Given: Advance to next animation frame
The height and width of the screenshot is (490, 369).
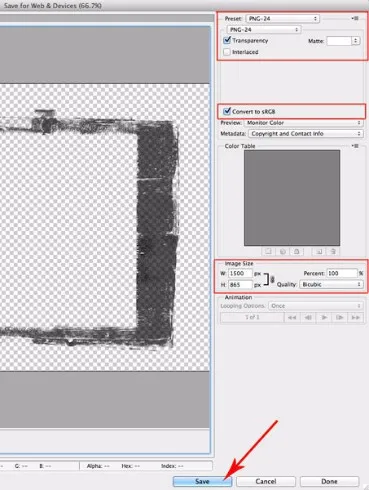Looking at the screenshot, I should tap(339, 317).
